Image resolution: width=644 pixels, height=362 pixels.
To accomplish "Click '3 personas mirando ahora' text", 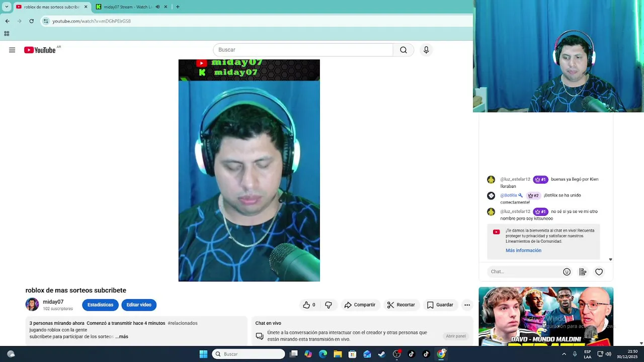I will [57, 323].
